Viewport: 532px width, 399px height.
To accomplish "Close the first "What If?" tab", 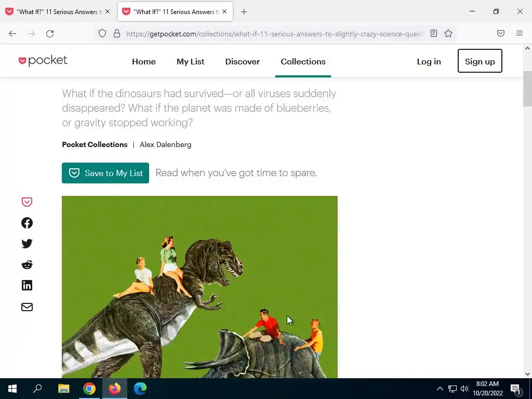I will (x=108, y=11).
